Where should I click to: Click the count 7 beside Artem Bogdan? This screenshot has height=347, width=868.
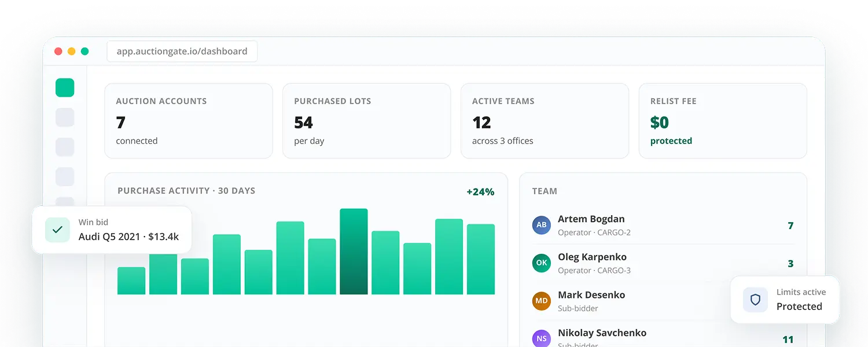790,226
